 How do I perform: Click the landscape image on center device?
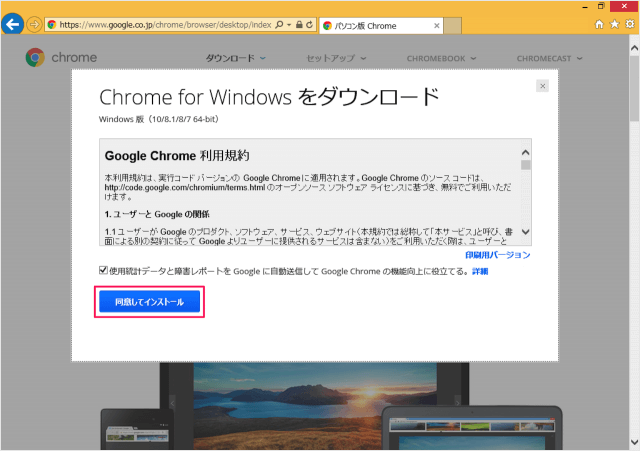315,406
